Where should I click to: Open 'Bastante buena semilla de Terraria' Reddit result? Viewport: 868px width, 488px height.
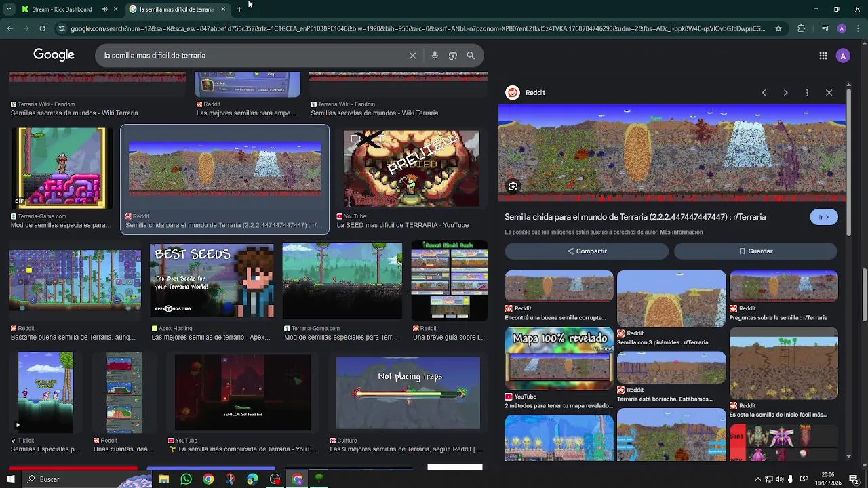tap(75, 281)
